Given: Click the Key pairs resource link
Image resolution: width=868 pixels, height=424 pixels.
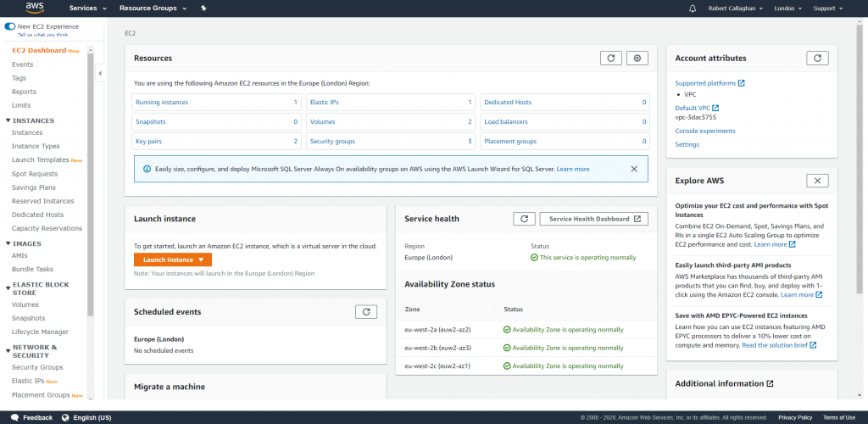Looking at the screenshot, I should (148, 141).
